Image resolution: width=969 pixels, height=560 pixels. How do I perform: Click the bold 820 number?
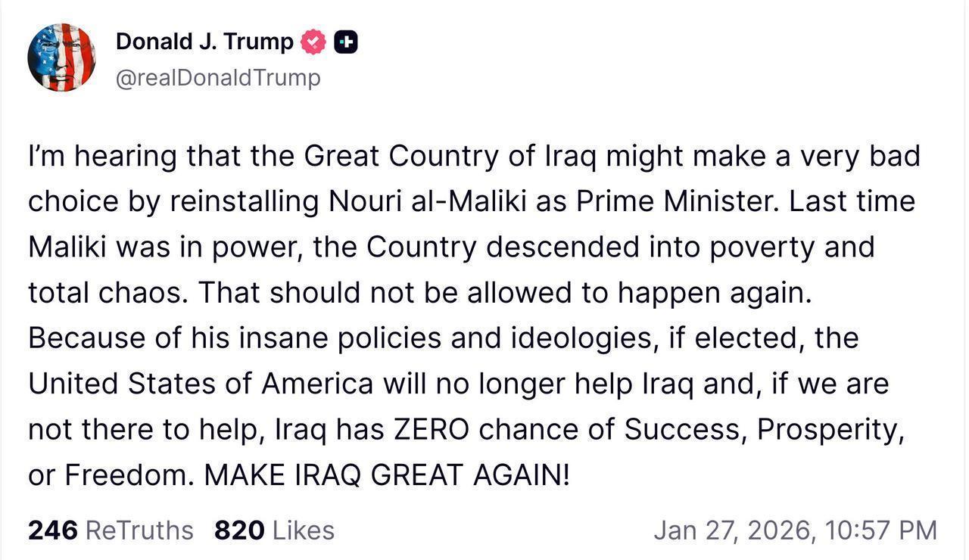point(239,530)
